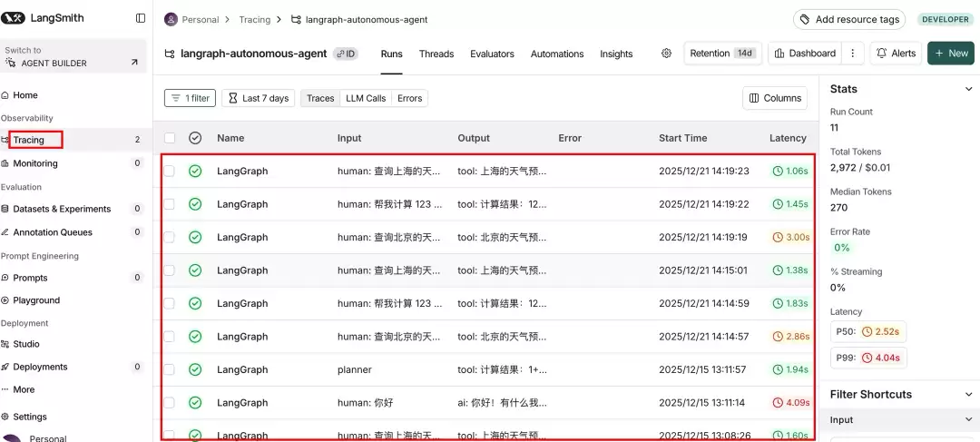Image resolution: width=980 pixels, height=442 pixels.
Task: Open the Alerts bell button
Action: pos(896,54)
